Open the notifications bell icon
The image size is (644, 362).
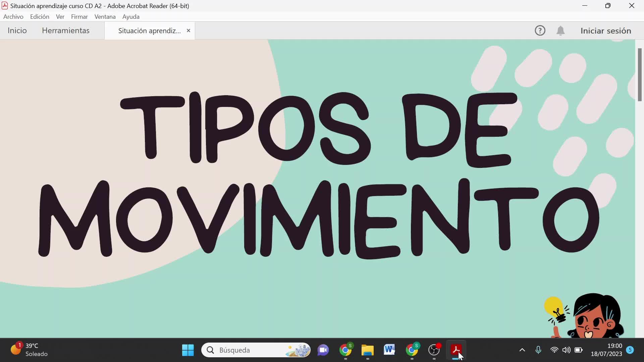click(x=560, y=31)
